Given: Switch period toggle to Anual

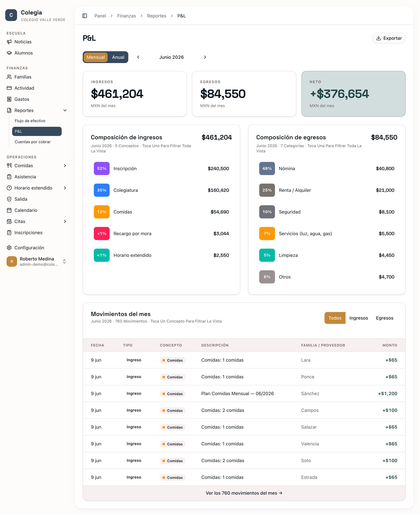Looking at the screenshot, I should 118,57.
